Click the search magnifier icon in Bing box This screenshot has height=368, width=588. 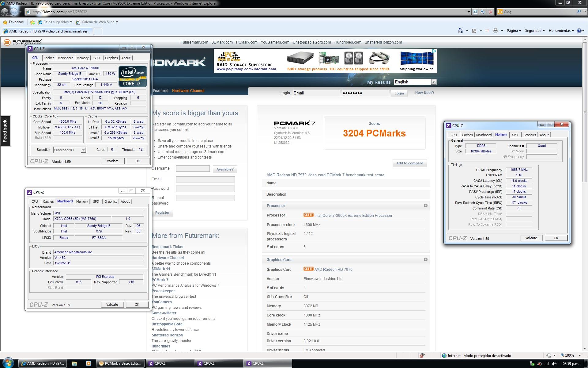pos(579,12)
